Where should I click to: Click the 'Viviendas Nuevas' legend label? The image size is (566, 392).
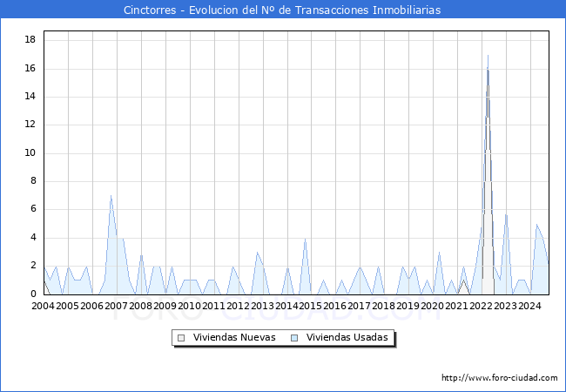coord(234,337)
